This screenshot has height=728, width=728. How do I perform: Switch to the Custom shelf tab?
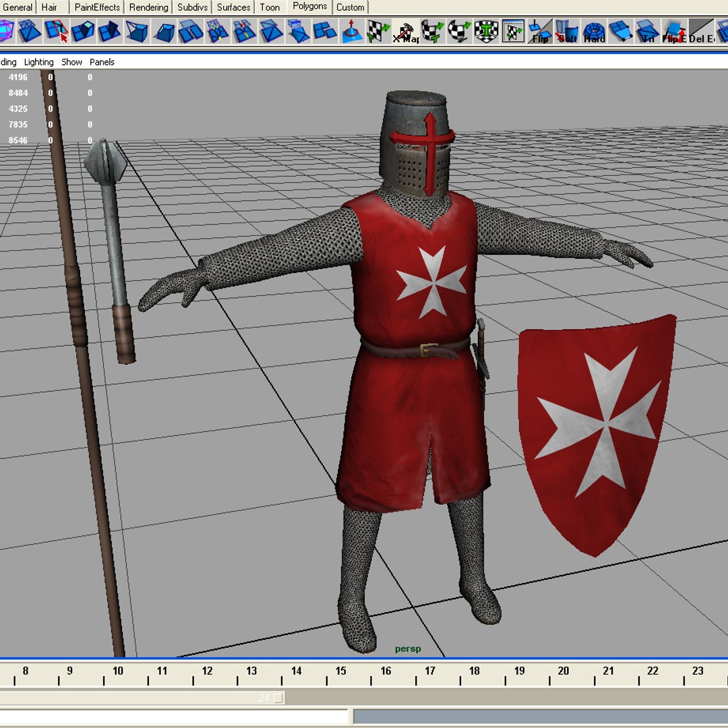click(351, 7)
